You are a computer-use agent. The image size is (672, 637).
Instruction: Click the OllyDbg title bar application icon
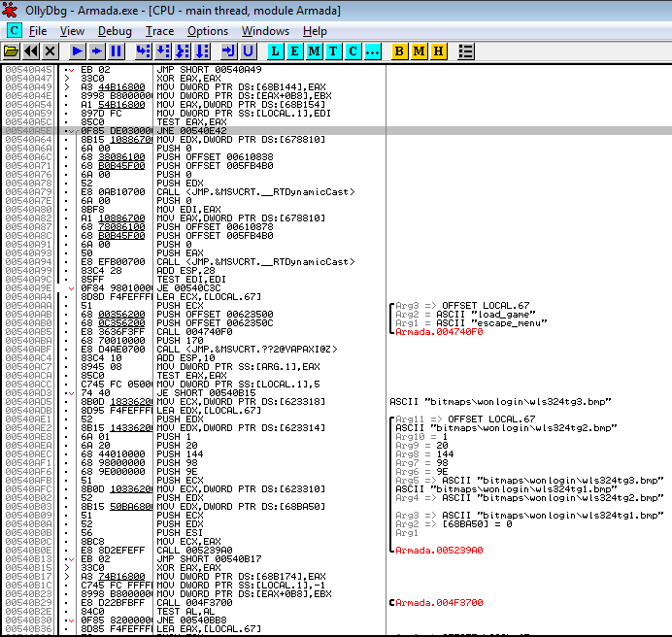pos(10,10)
